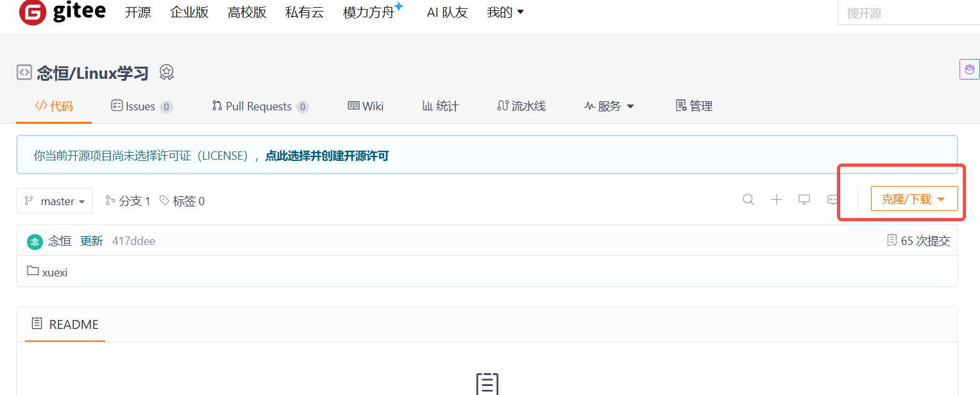Open the 念恒/Linux学习 repository title
This screenshot has width=980, height=395.
click(x=92, y=73)
